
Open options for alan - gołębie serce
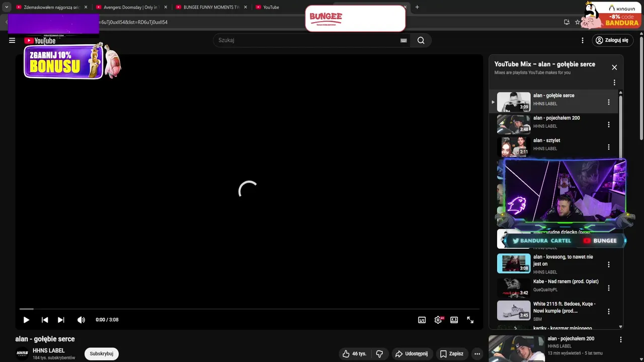pos(609,102)
